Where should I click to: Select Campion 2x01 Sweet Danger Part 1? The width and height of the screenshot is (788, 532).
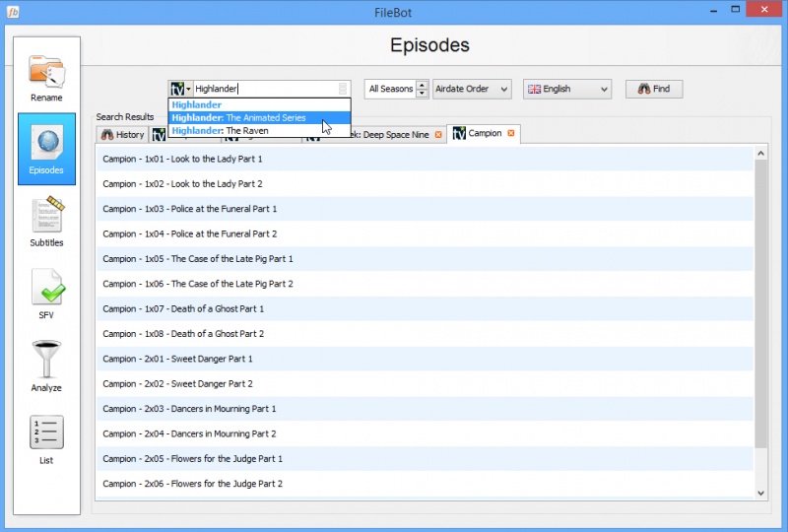point(425,359)
